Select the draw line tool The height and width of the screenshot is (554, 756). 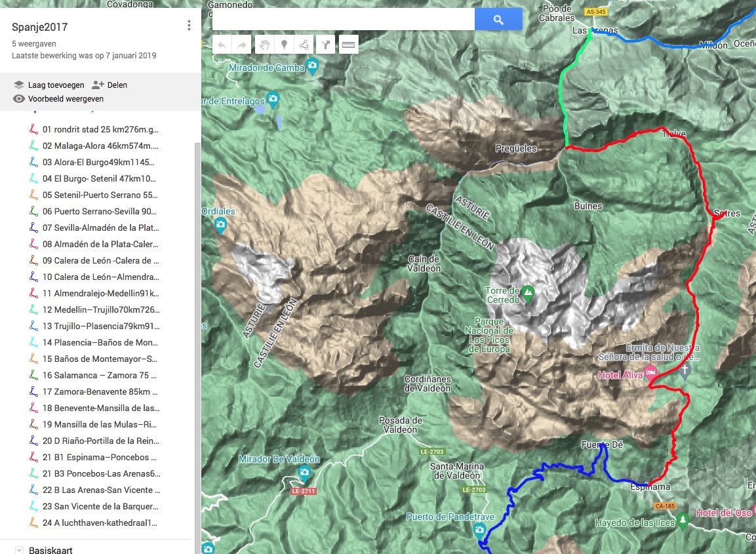coord(304,45)
